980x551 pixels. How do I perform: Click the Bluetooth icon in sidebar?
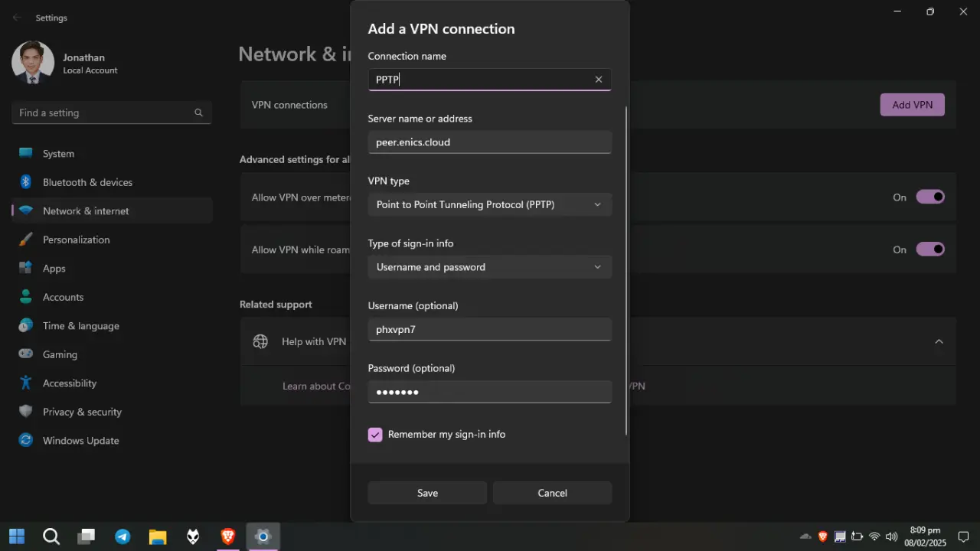(25, 182)
